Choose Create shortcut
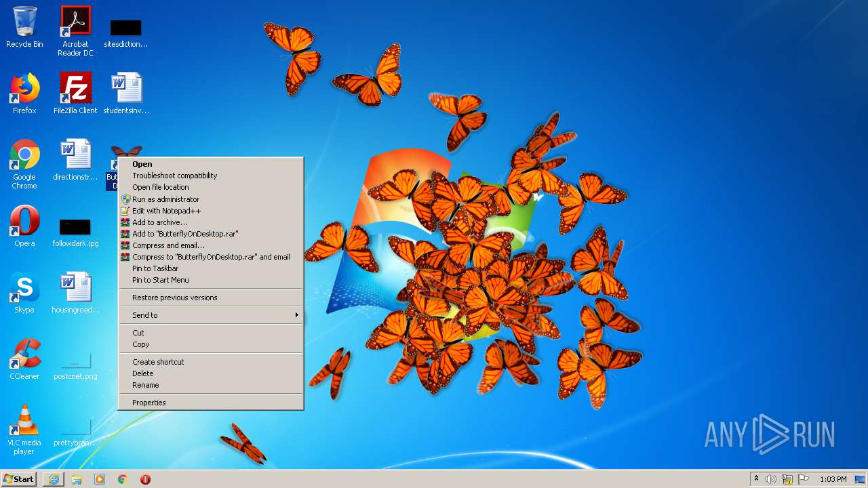The height and width of the screenshot is (488, 868). pos(211,362)
